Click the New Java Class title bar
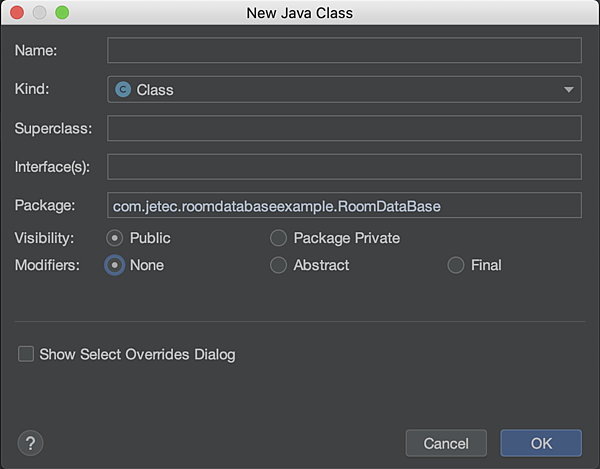This screenshot has width=600, height=469. point(300,13)
